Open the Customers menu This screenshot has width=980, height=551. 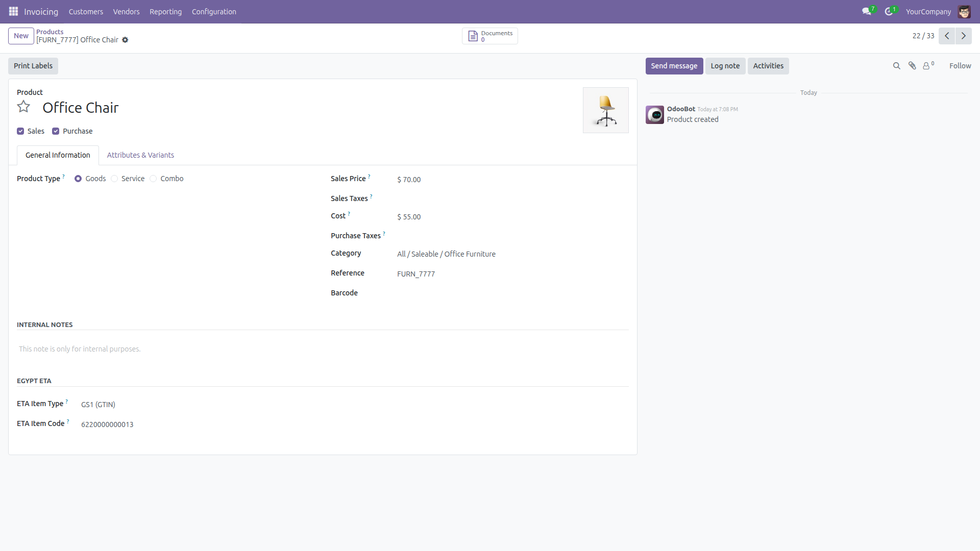point(86,11)
